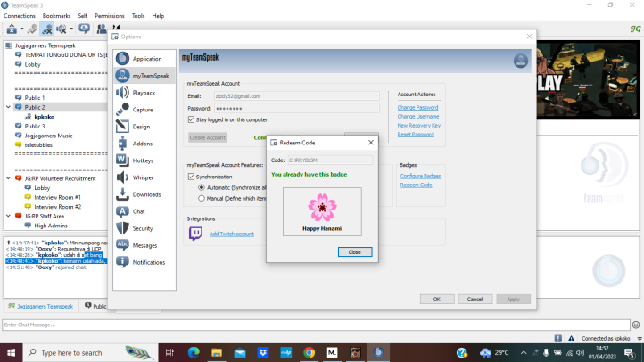Open Whisper settings

pos(144,177)
